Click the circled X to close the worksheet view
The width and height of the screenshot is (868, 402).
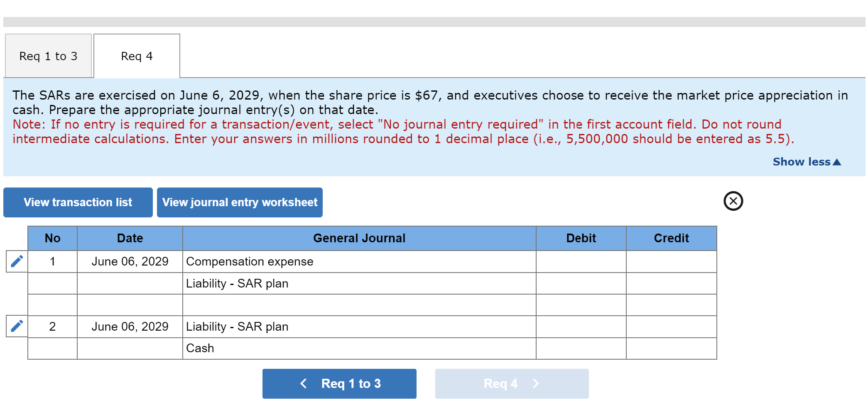pyautogui.click(x=733, y=202)
